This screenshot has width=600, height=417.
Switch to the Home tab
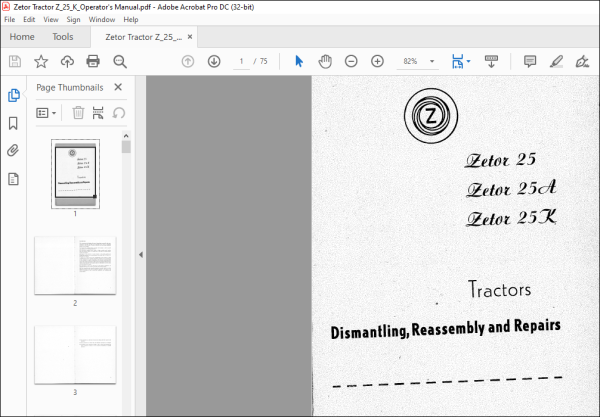point(22,37)
